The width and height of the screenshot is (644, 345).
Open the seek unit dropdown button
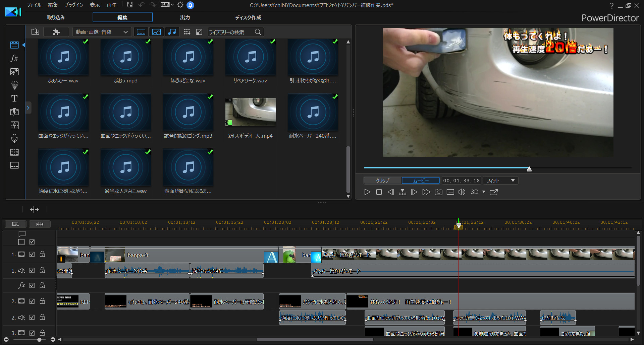pyautogui.click(x=402, y=192)
